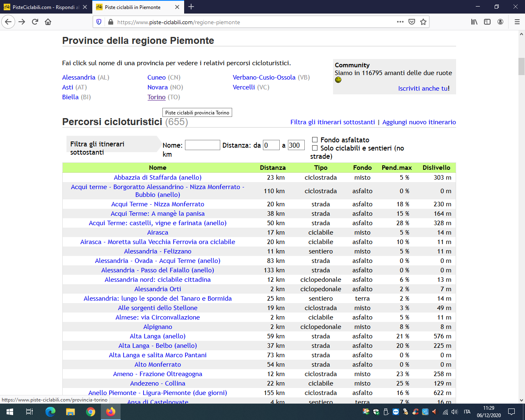Open Abbazzia di Staffarda (anello) route
Screen dimensions: 525x420
coord(158,178)
